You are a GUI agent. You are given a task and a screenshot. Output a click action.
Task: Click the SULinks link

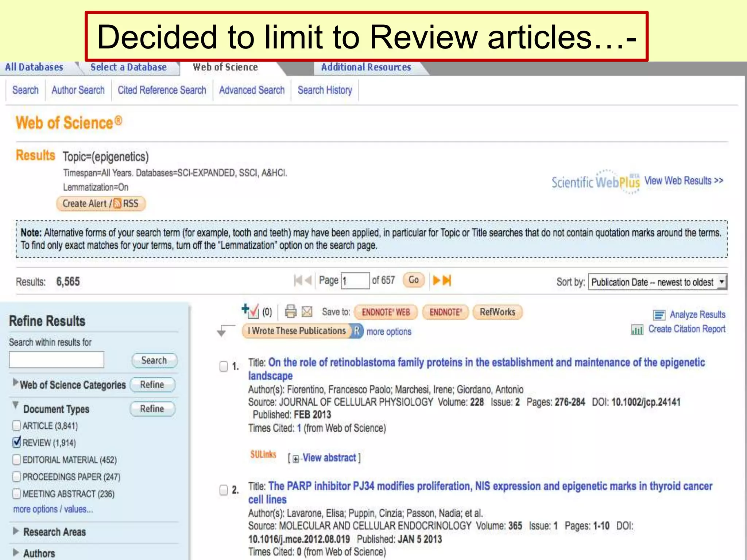point(263,455)
